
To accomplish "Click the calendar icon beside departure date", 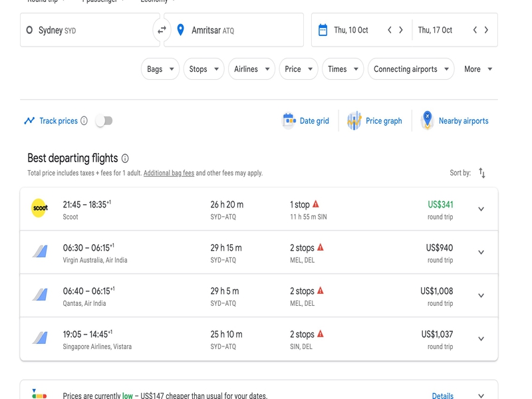I will point(323,30).
